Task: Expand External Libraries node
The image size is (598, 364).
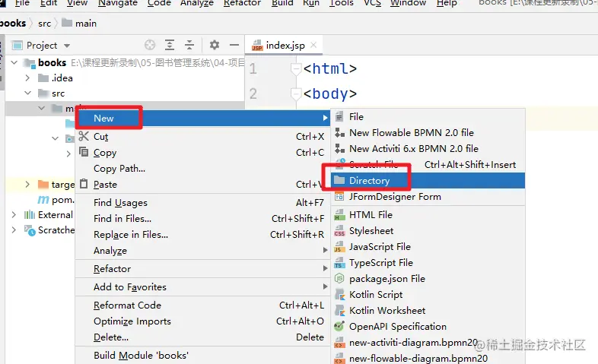Action: pos(14,215)
